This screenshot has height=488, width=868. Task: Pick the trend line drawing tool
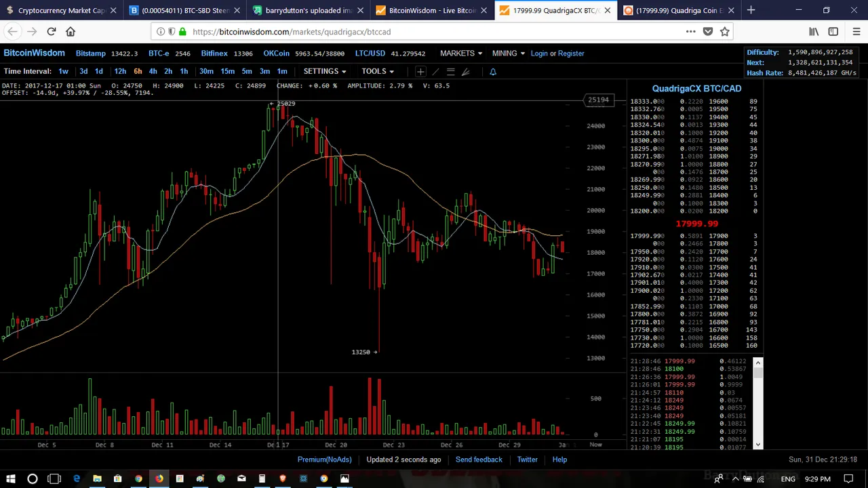[435, 71]
